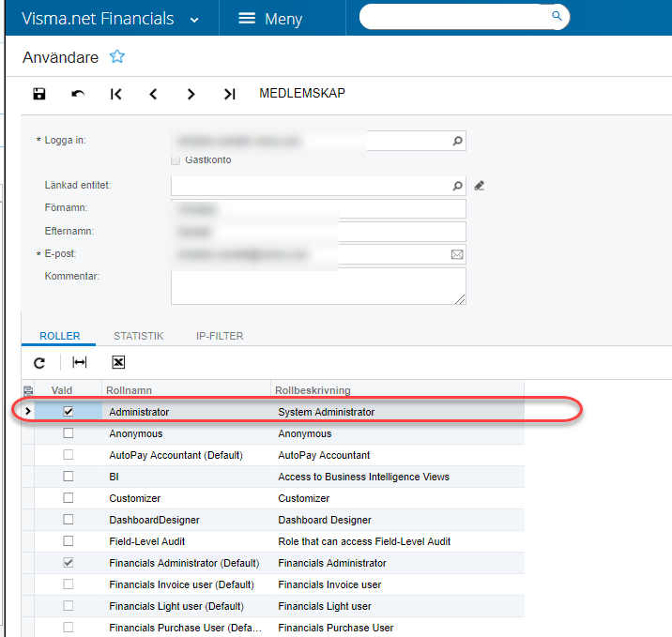Image resolution: width=672 pixels, height=637 pixels.
Task: Select the 'Customizer' role name cell
Action: (186, 498)
